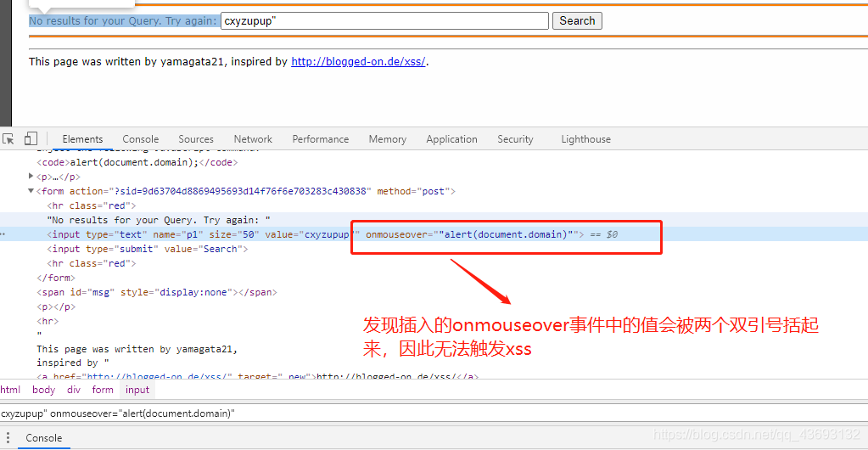Select the first hr class red node
The image size is (868, 450).
coord(92,205)
